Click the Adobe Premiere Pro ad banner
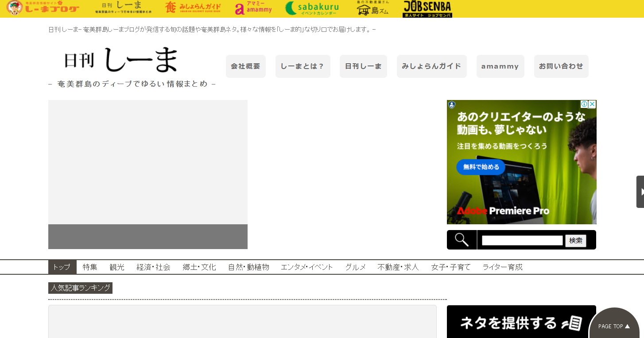 point(522,162)
